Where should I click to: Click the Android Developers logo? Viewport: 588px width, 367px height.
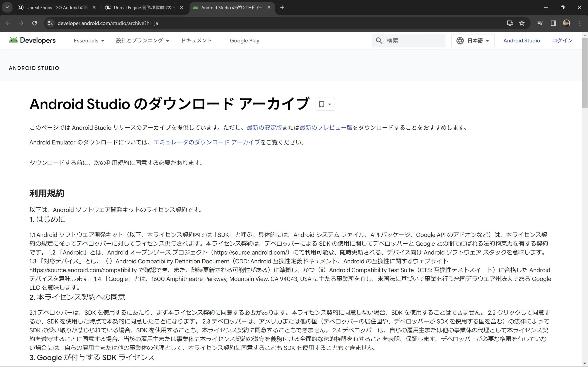click(x=32, y=40)
